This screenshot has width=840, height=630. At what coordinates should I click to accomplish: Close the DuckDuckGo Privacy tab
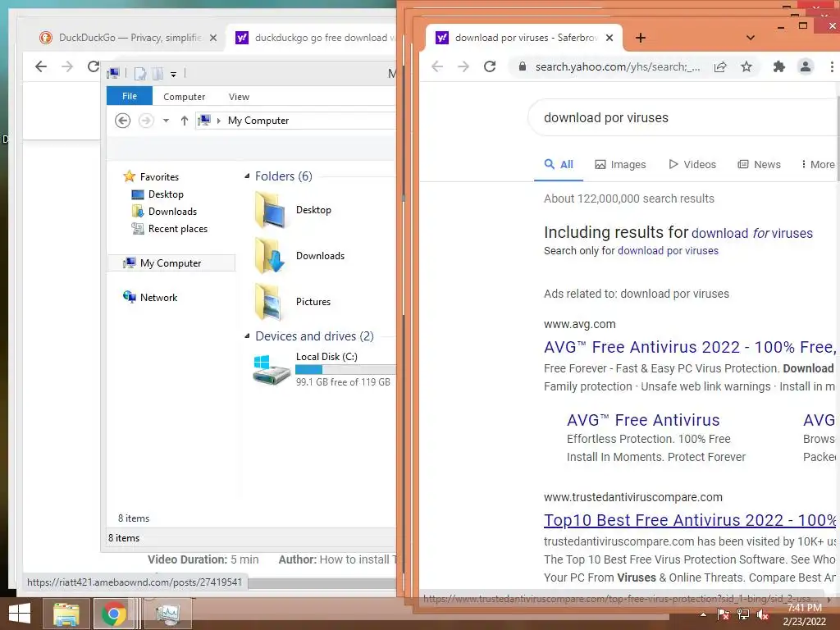coord(213,38)
